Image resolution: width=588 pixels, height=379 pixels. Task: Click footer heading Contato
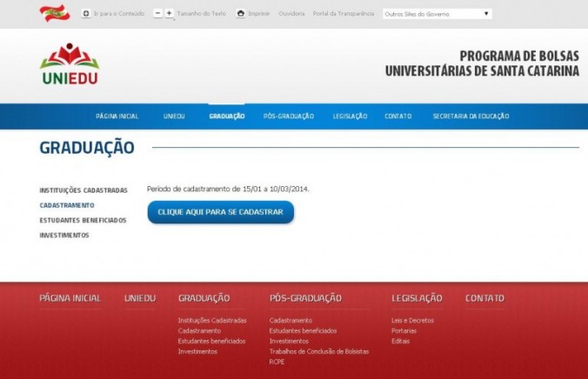(x=484, y=298)
